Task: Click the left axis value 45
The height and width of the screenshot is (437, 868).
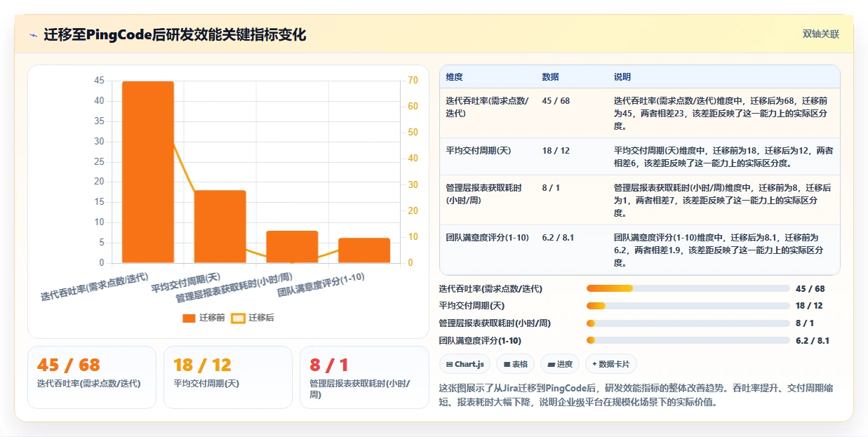Action: coord(99,81)
